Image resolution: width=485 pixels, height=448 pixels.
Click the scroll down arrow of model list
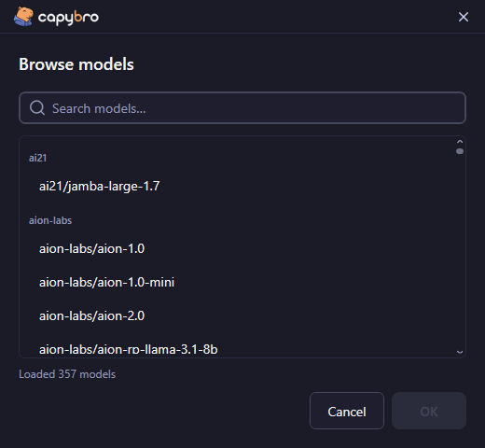coord(460,352)
